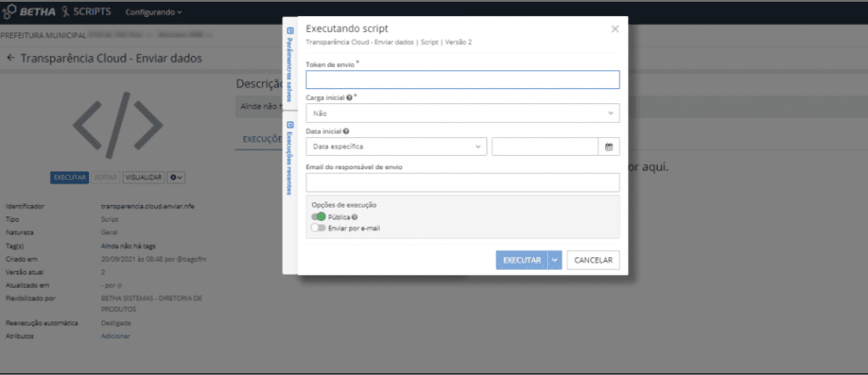Enable the Enviar por e-mail toggle

(x=318, y=228)
